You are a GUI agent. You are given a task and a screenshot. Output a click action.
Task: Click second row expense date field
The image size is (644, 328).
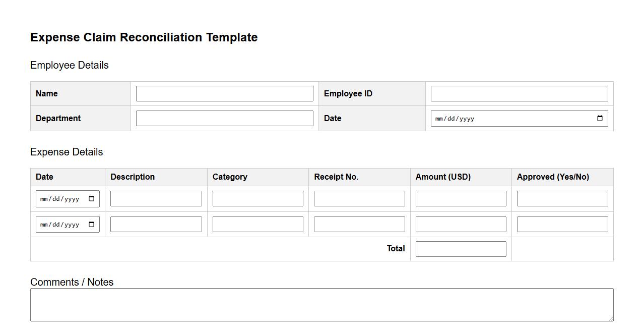(x=60, y=225)
